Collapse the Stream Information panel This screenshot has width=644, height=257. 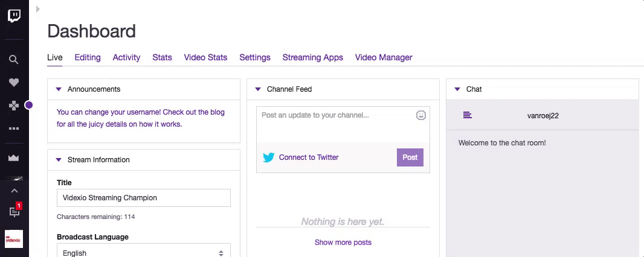[59, 160]
